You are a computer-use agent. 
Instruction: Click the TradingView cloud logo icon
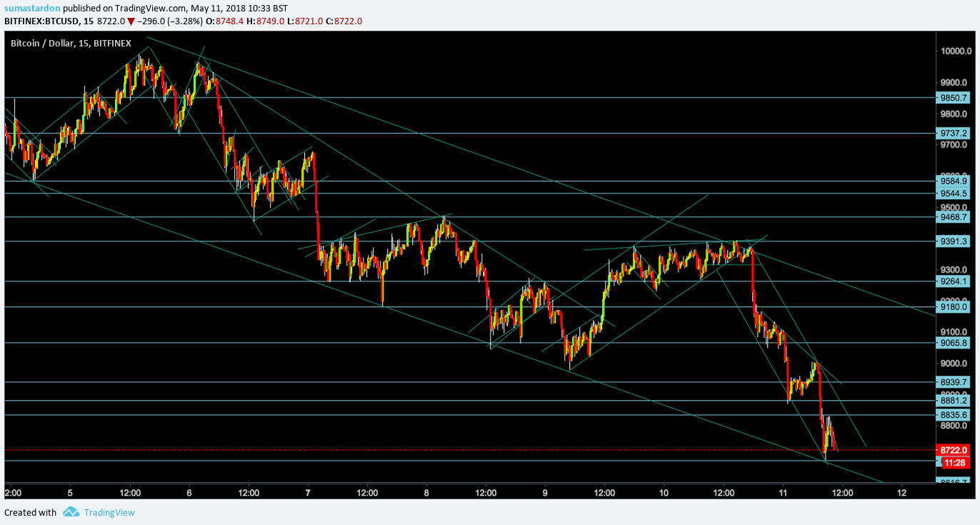click(71, 511)
